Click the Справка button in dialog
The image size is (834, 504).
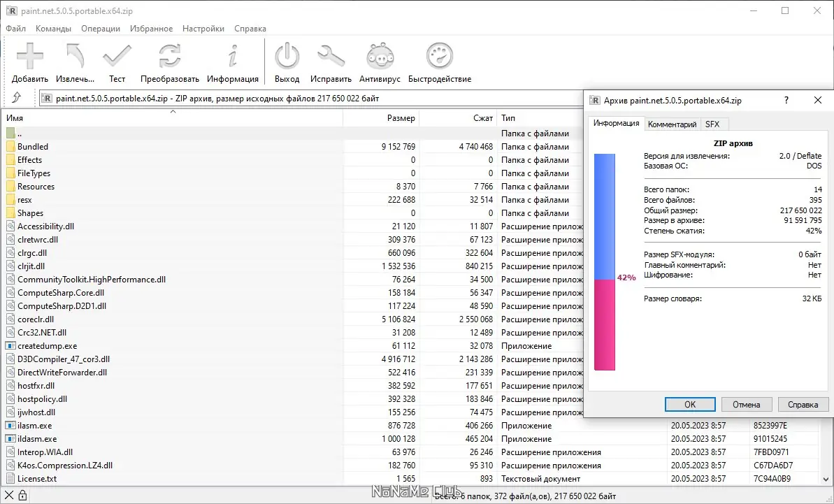tap(803, 405)
